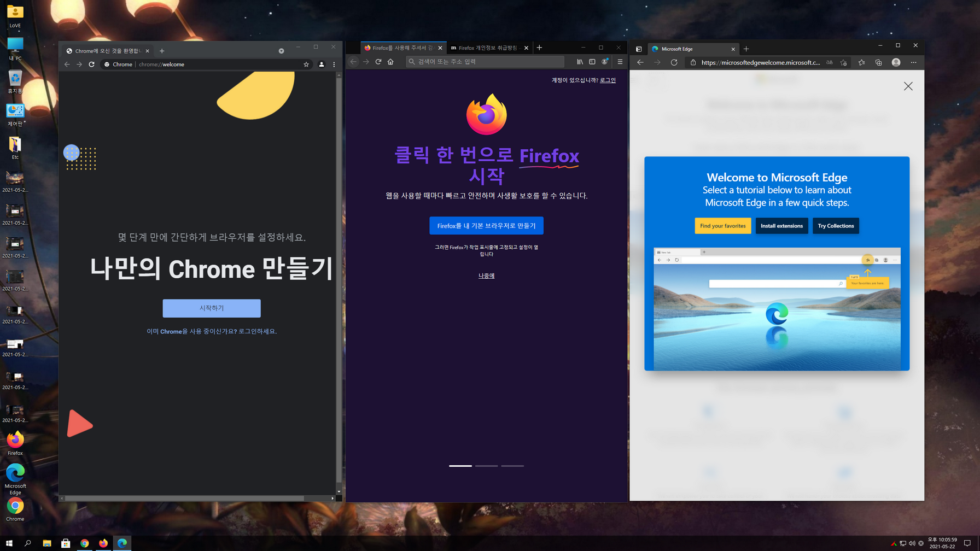The height and width of the screenshot is (551, 980).
Task: Close the Microsoft Edge tab
Action: [x=733, y=49]
